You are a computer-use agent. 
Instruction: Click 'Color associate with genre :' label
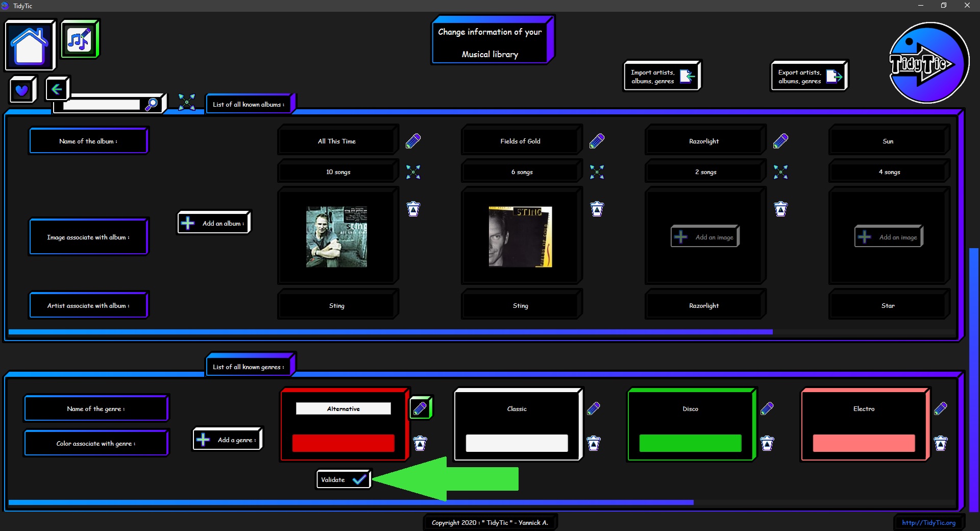click(x=96, y=443)
